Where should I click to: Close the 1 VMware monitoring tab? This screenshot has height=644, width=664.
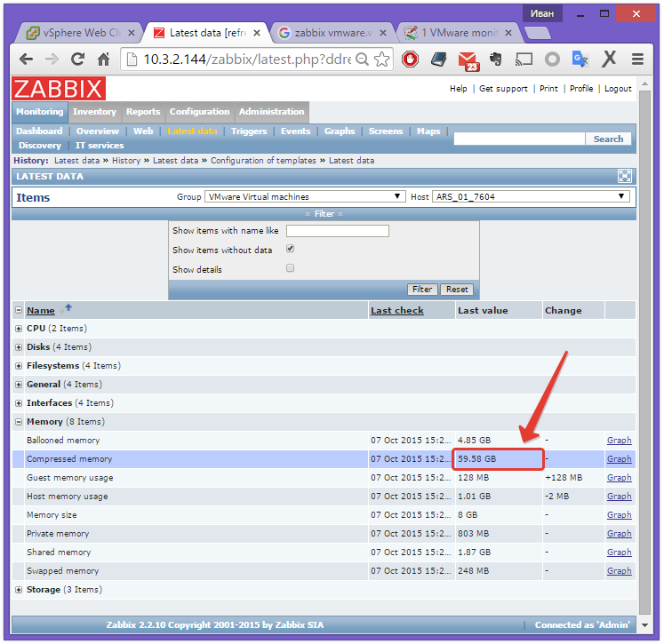(508, 33)
